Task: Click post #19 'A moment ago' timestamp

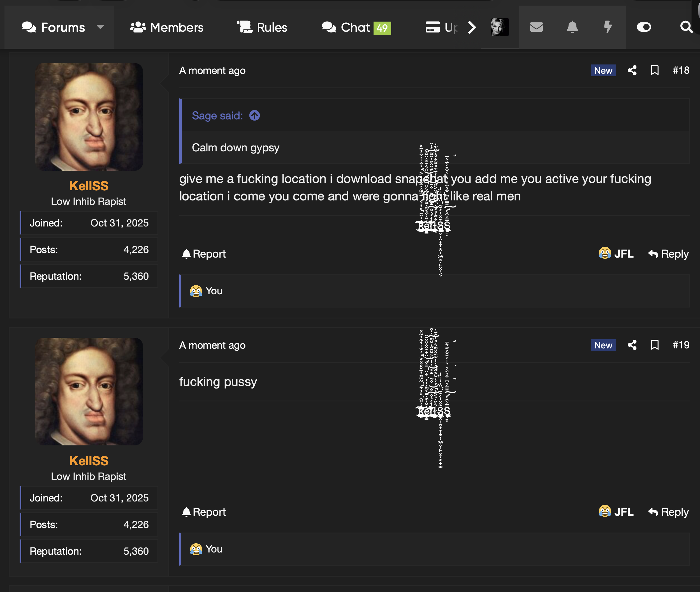Action: pyautogui.click(x=212, y=345)
